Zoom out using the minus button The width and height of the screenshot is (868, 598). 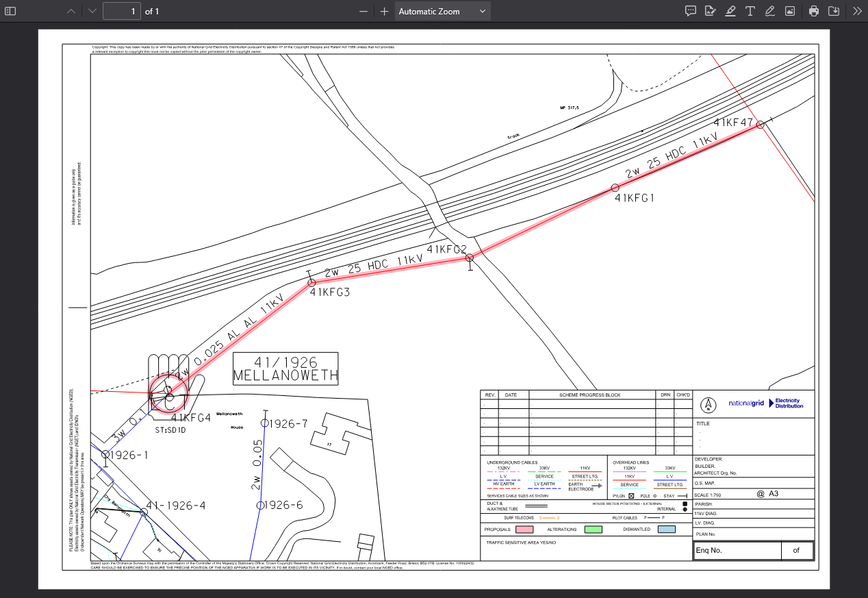363,11
